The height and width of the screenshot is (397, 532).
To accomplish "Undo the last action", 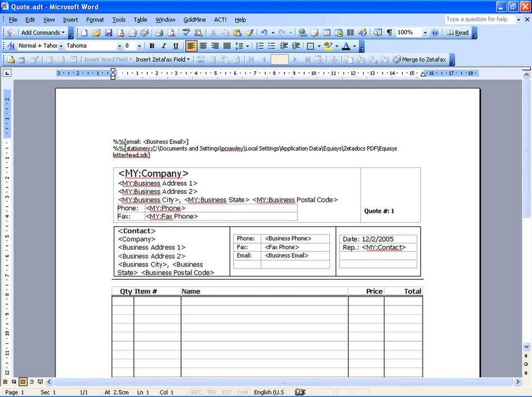I will [x=264, y=32].
